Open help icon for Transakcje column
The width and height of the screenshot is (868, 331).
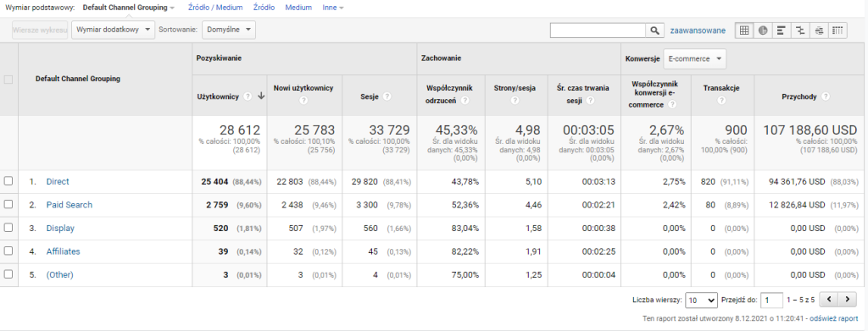721,101
